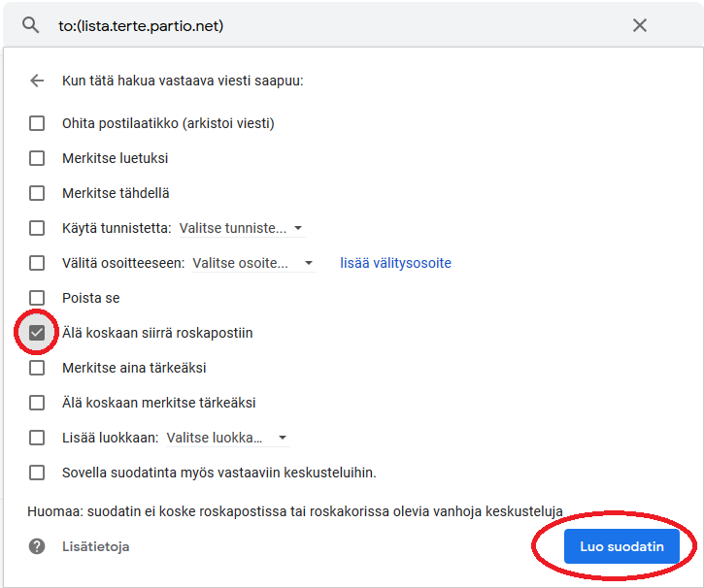The width and height of the screenshot is (704, 588).
Task: Click the 'Luo suodatin' button
Action: click(x=621, y=546)
